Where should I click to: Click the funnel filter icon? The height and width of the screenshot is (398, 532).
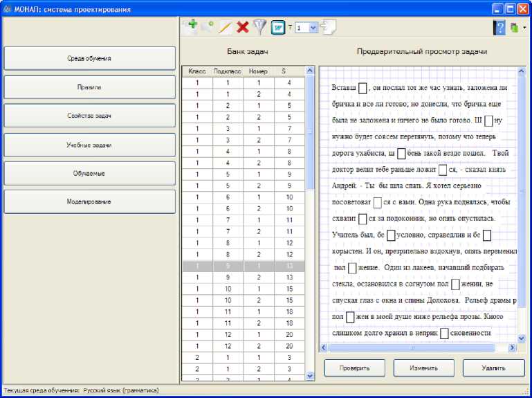tap(259, 27)
